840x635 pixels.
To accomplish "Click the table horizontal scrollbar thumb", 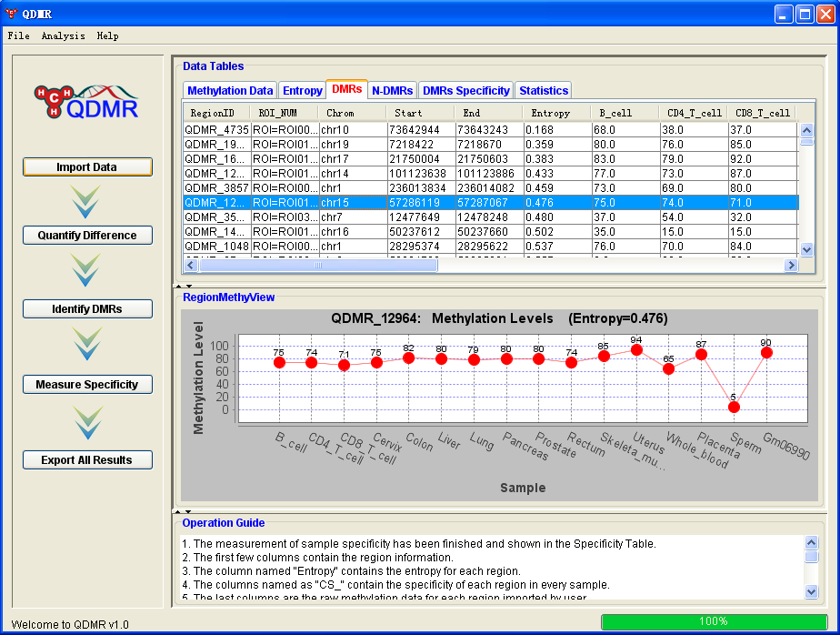I will point(318,265).
